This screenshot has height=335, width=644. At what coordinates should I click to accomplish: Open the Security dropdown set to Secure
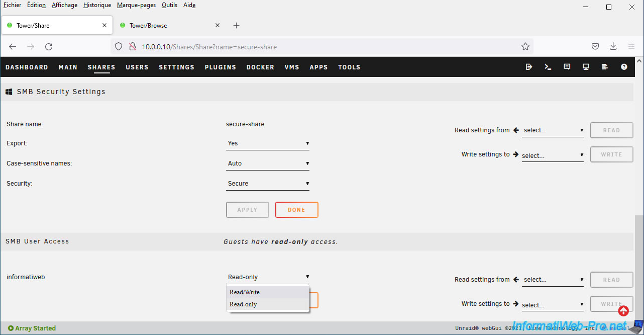[268, 184]
